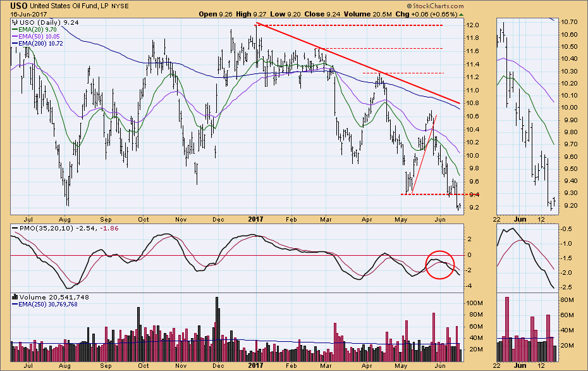This screenshot has width=588, height=371.
Task: Click the 10.70 label on the zoom panel axis
Action: click(x=569, y=22)
